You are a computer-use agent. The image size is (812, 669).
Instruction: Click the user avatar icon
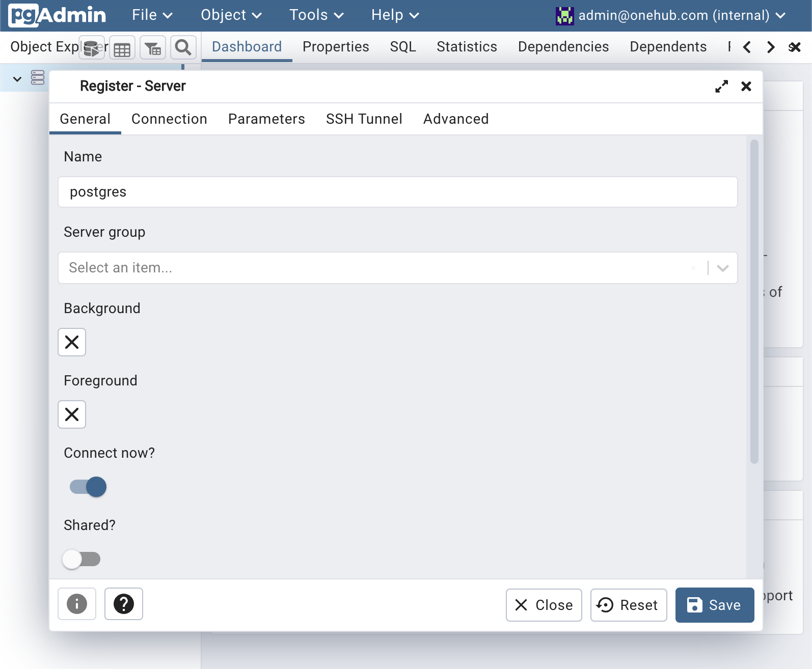click(x=564, y=16)
